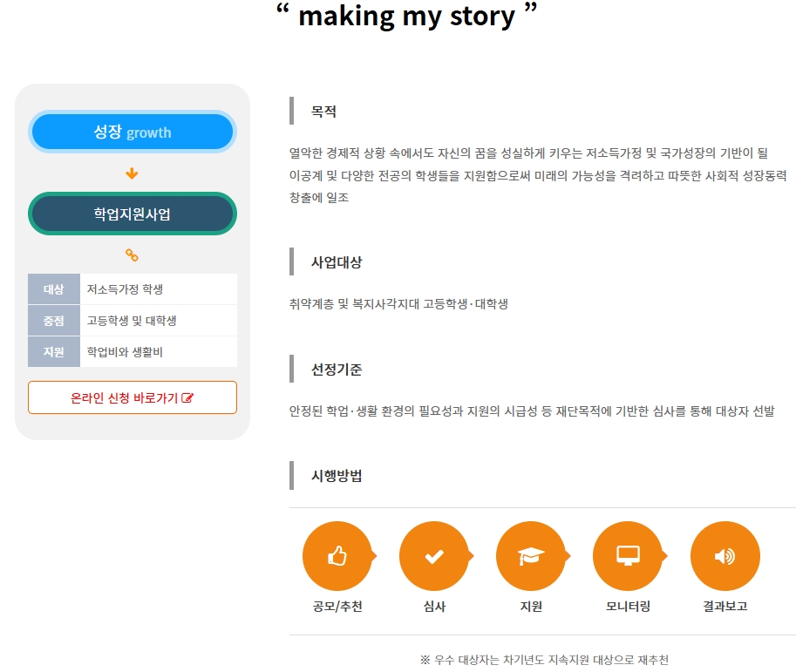Click the thumbs-up 공모/추천 process icon

(x=338, y=555)
